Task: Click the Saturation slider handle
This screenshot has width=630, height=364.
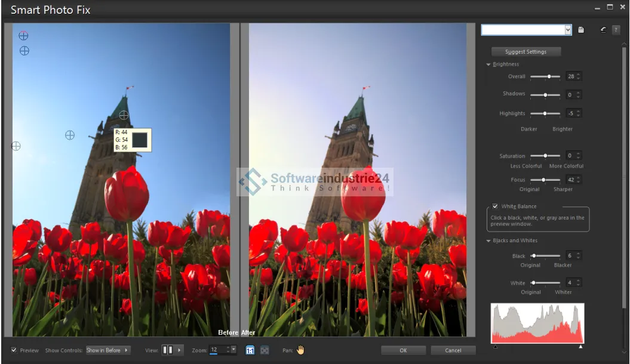Action: (x=545, y=156)
